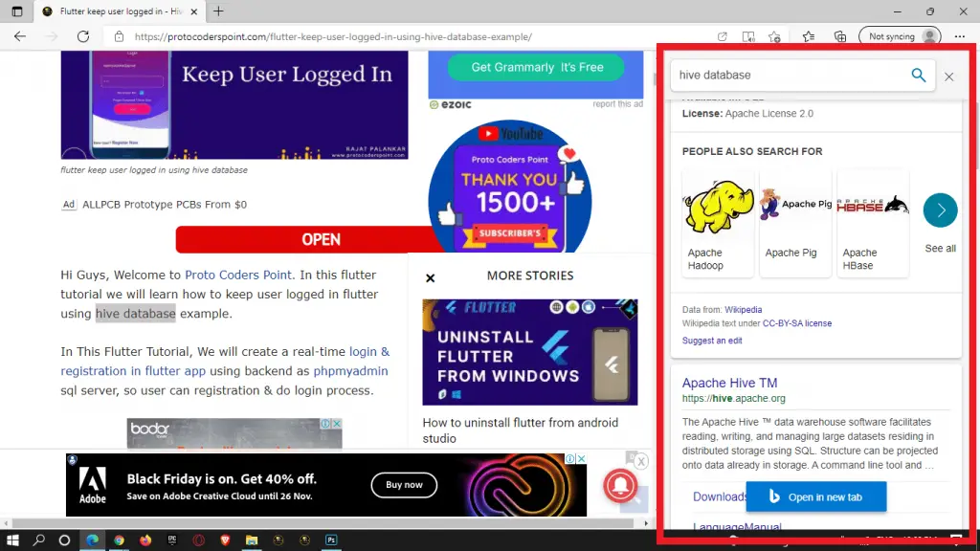980x551 pixels.
Task: Enable Immersive Reader read aloud icon
Action: click(748, 36)
